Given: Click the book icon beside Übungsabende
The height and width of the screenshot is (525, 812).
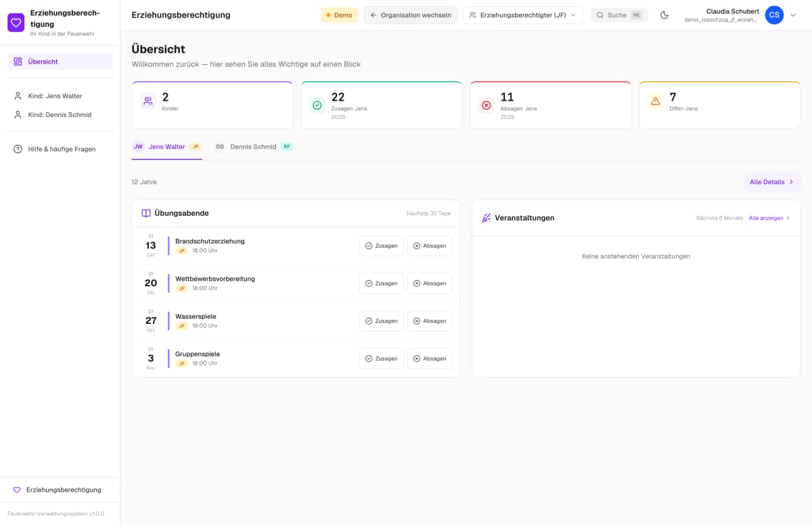Looking at the screenshot, I should pos(146,213).
